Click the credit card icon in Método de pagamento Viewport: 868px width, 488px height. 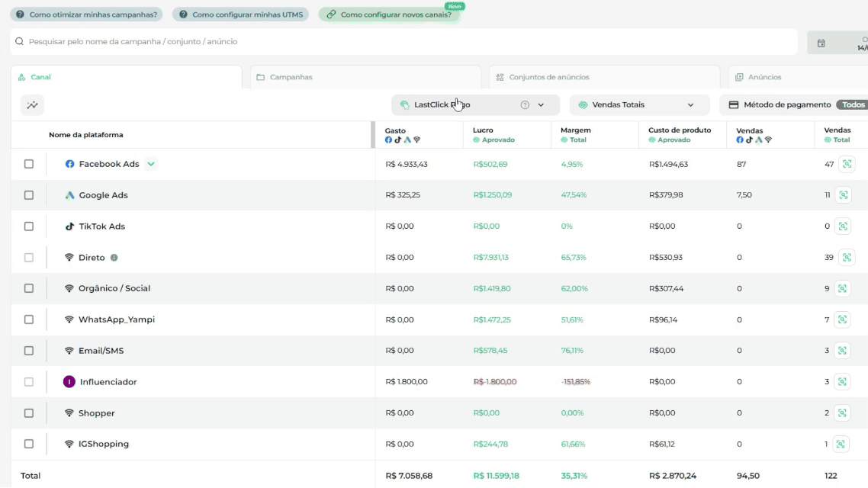(734, 104)
